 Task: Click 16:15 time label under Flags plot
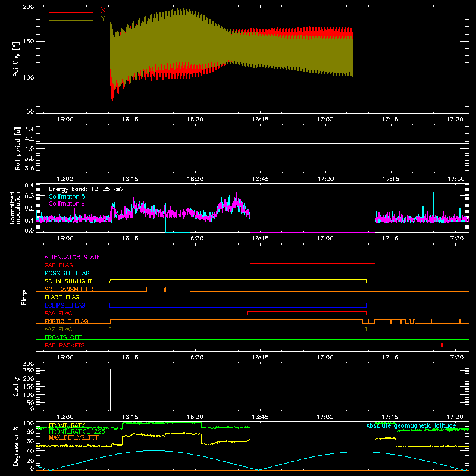click(x=130, y=358)
